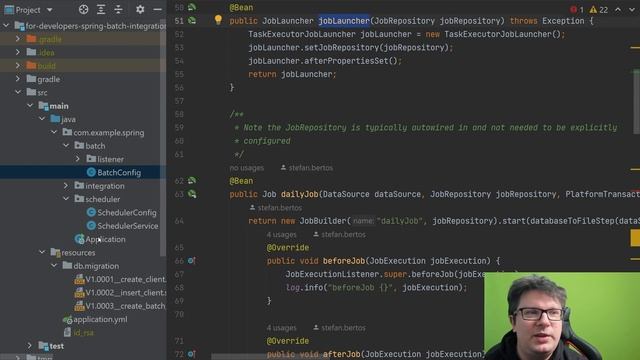Click the bean gutter icon on line 50
The width and height of the screenshot is (640, 360).
[191, 7]
